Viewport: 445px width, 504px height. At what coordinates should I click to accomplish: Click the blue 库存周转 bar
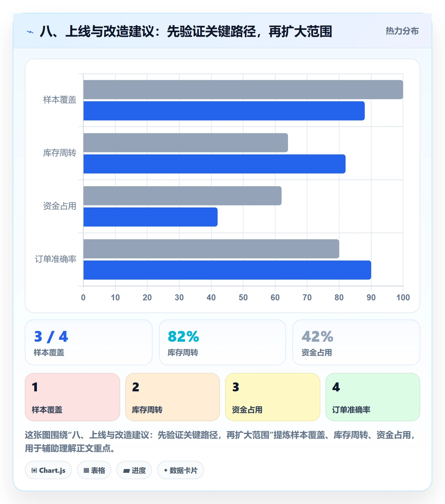(214, 164)
